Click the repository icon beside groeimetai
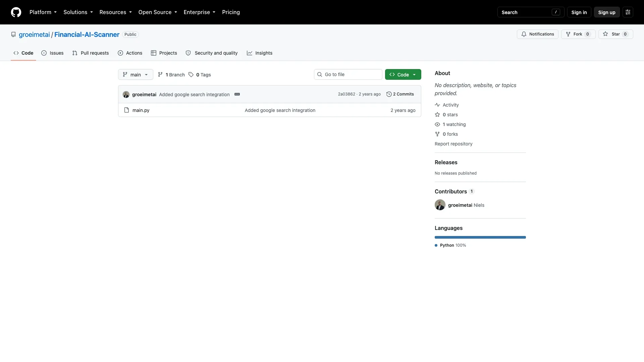The height and width of the screenshot is (362, 644). (x=13, y=35)
